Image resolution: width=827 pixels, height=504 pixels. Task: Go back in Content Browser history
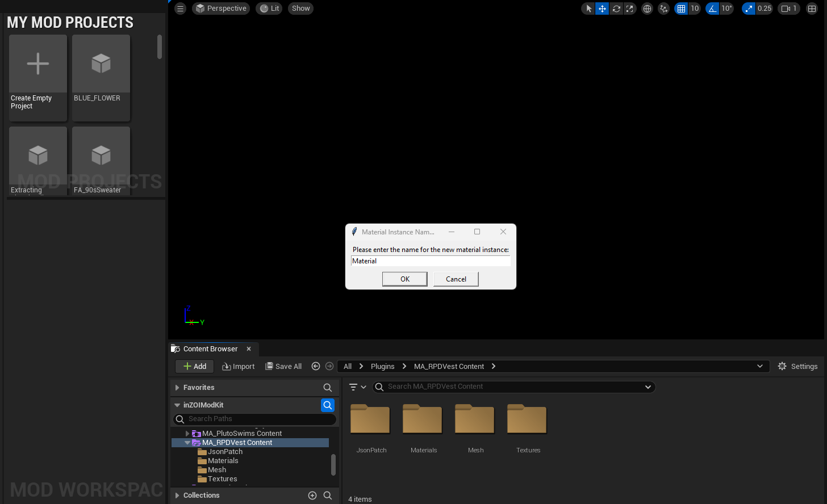(x=316, y=366)
